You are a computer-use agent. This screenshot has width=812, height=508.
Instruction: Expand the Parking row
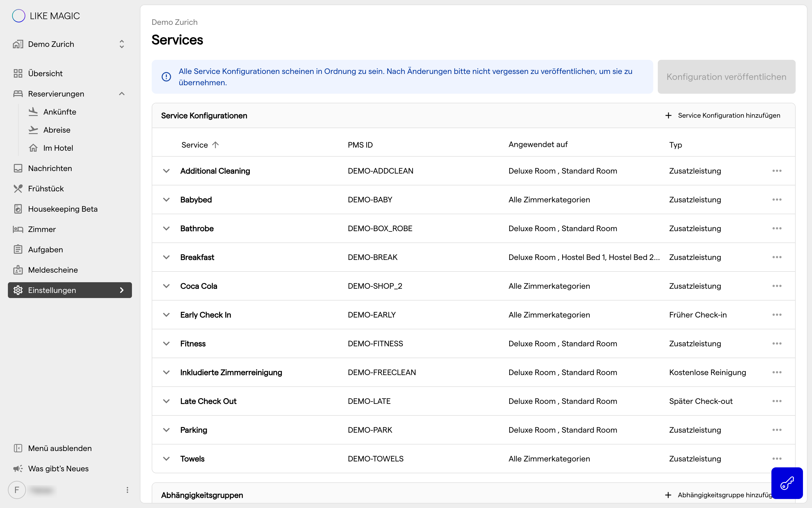166,430
